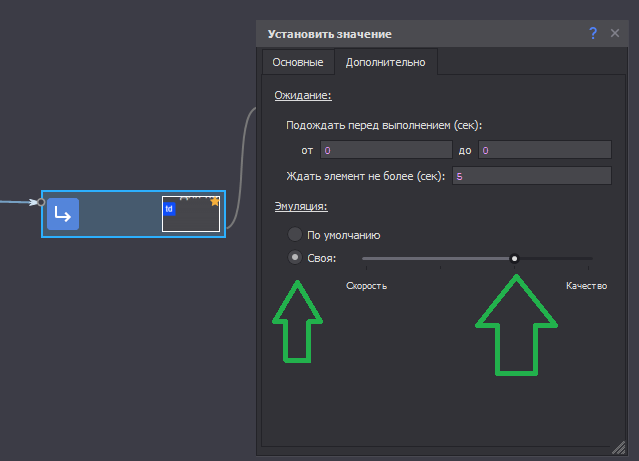
Task: Open the node's element preview thumbnail
Action: 191,214
